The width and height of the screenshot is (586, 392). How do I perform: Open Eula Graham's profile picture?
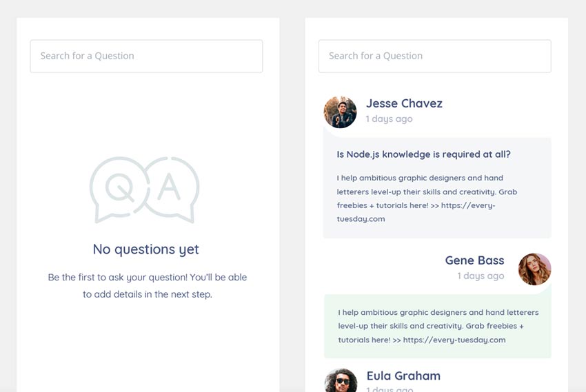(x=341, y=382)
